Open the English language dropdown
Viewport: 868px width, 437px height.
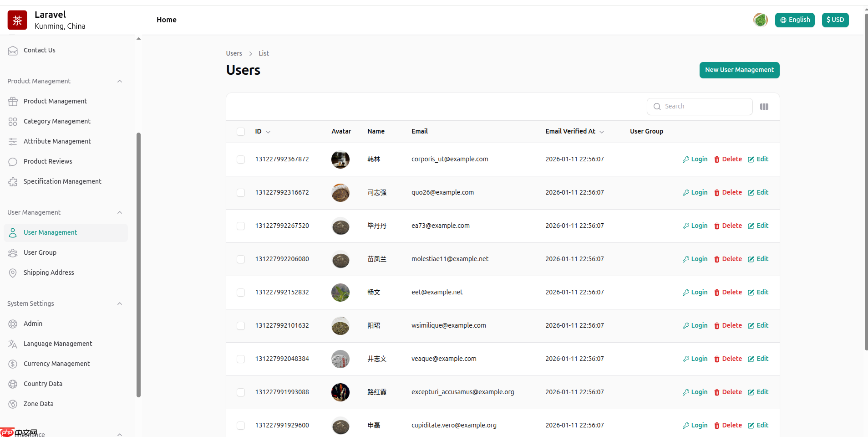click(794, 20)
